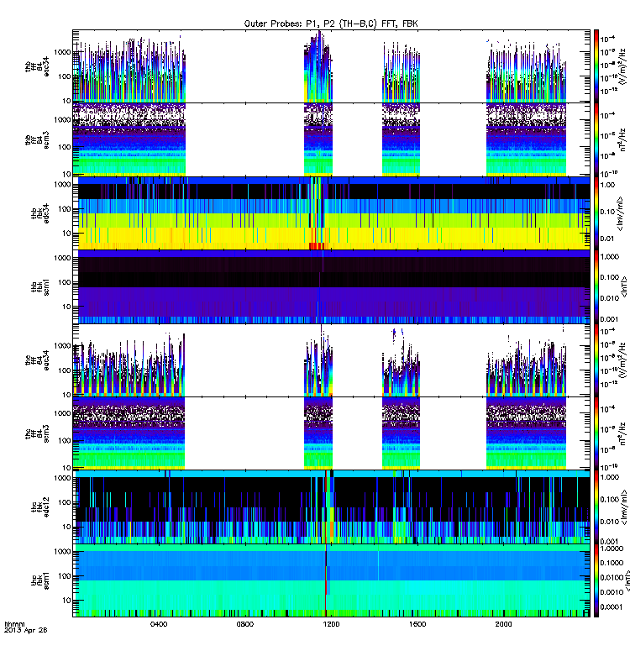Select the thc fff 64 scm3 panel label
Screen dimensions: 630x672
coord(37,433)
